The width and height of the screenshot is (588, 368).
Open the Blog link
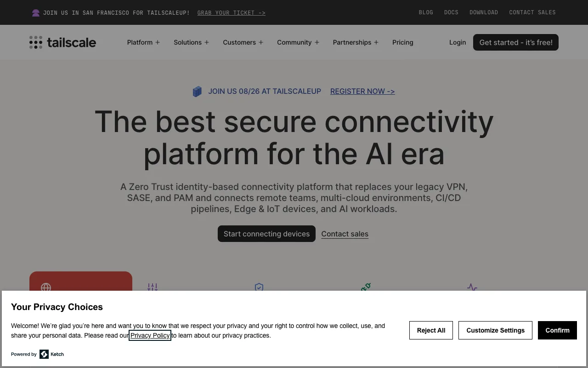tap(426, 12)
